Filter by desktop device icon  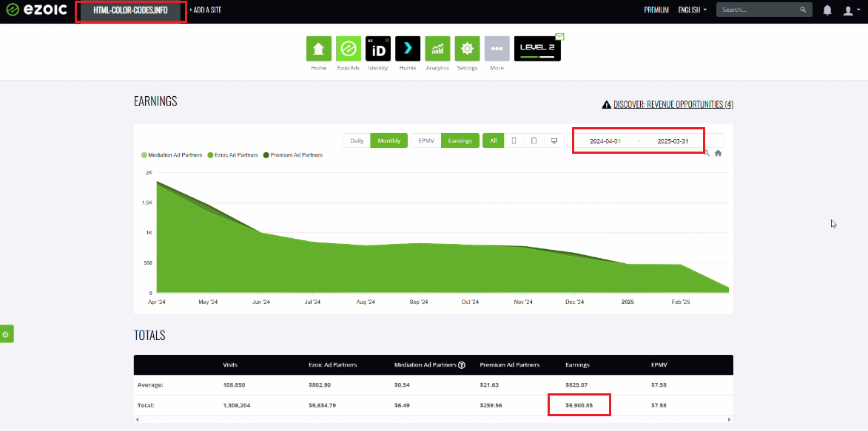coord(554,140)
